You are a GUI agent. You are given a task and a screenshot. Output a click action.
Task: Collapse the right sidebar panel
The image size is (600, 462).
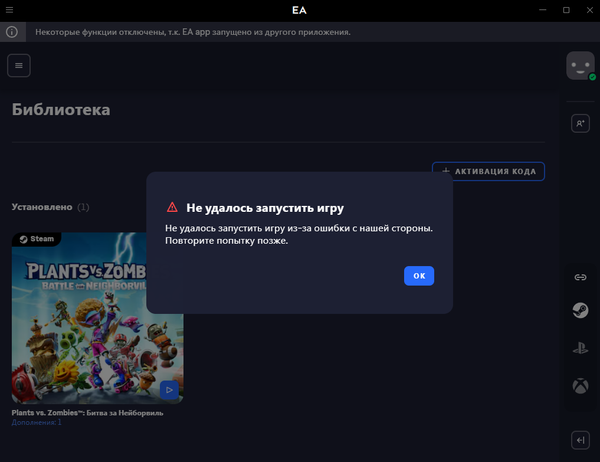coord(579,440)
